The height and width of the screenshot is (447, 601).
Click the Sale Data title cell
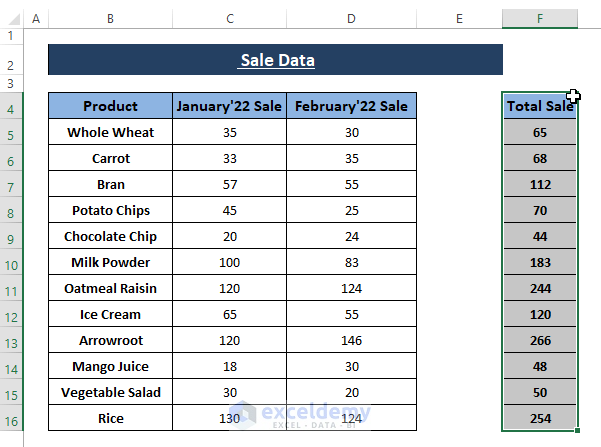pos(276,60)
